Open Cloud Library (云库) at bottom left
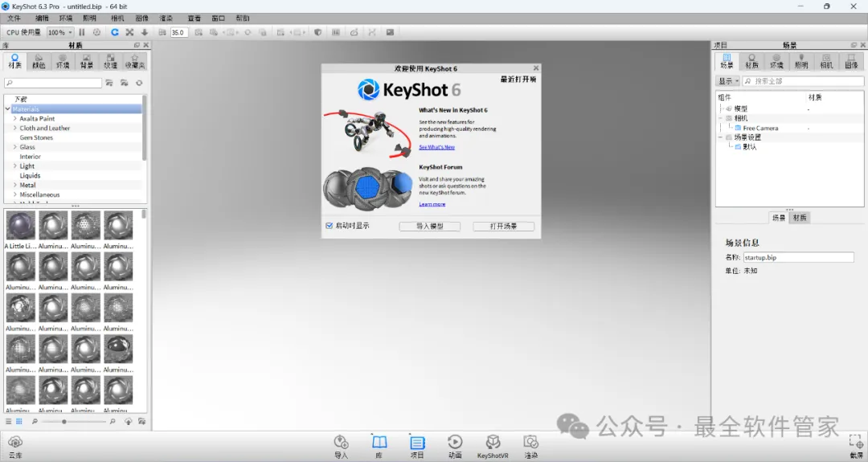The width and height of the screenshot is (868, 462). click(15, 446)
